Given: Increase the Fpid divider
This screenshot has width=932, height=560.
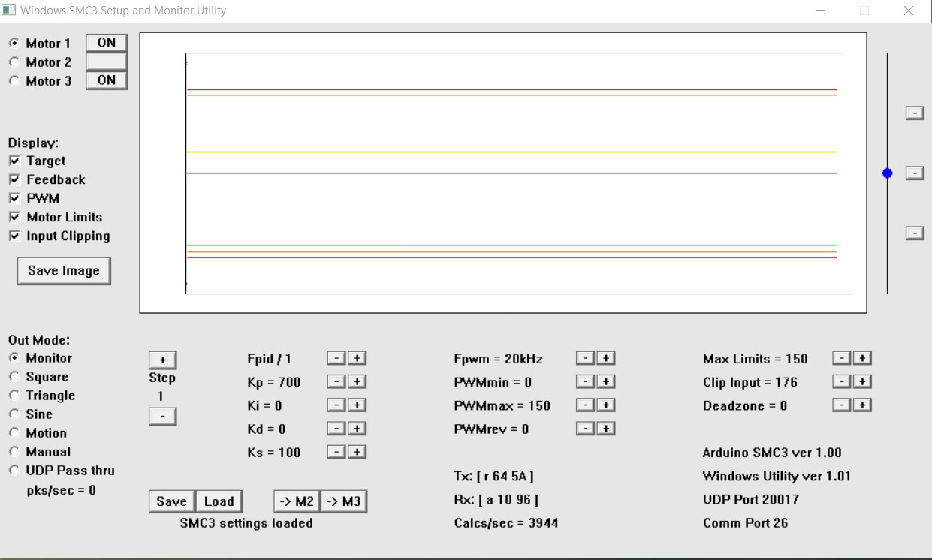Looking at the screenshot, I should tap(357, 359).
